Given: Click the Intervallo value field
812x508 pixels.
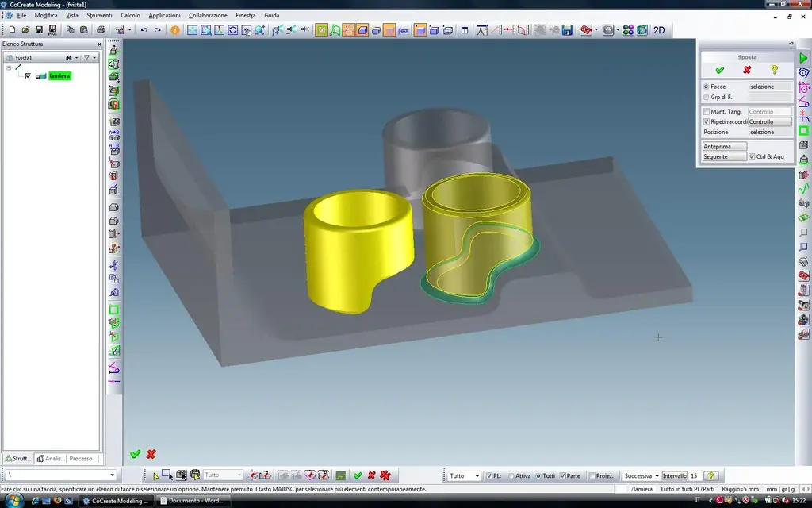Looking at the screenshot, I should click(x=695, y=476).
